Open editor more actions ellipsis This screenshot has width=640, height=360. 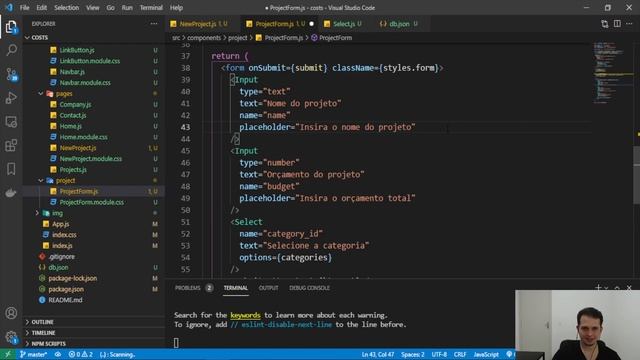tap(629, 24)
